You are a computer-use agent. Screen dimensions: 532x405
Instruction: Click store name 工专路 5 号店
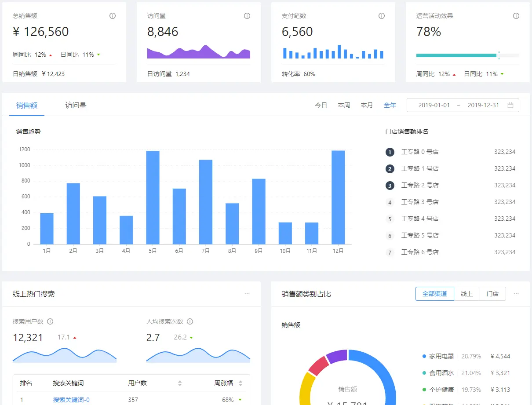(420, 236)
